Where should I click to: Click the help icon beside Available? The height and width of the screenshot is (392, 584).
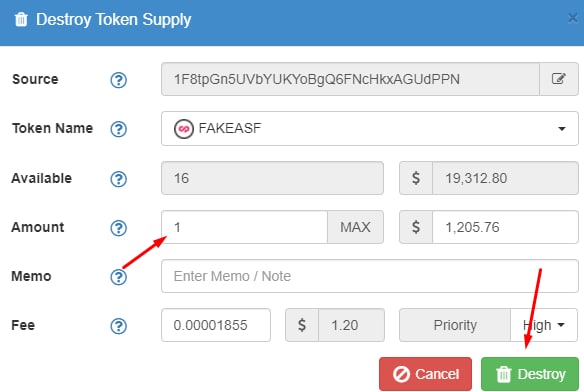pyautogui.click(x=118, y=179)
